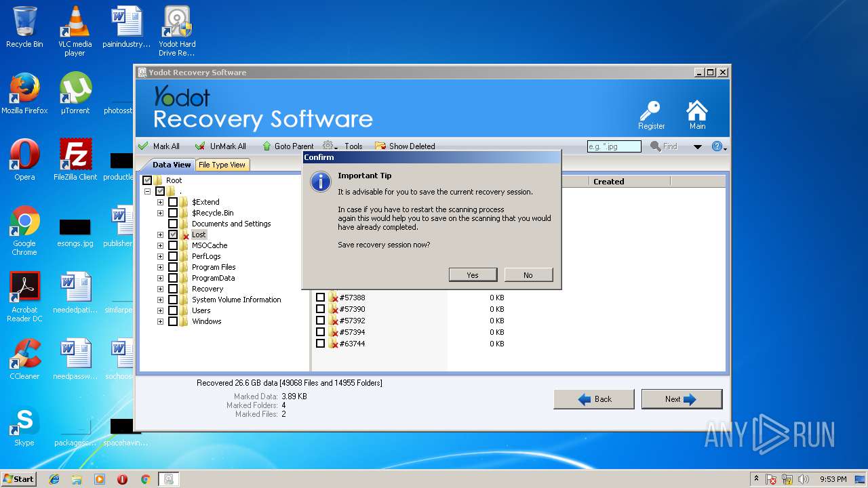Click UnMark All in toolbar
Image resolution: width=868 pixels, height=488 pixels.
pos(221,146)
